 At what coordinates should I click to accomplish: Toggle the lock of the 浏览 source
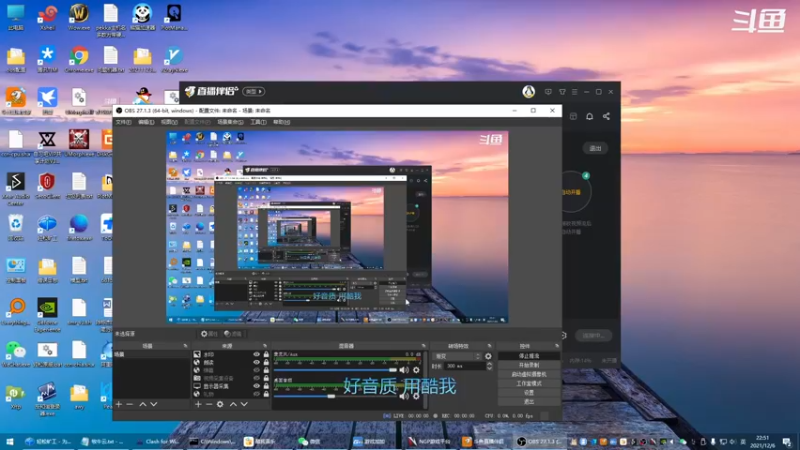[x=266, y=362]
